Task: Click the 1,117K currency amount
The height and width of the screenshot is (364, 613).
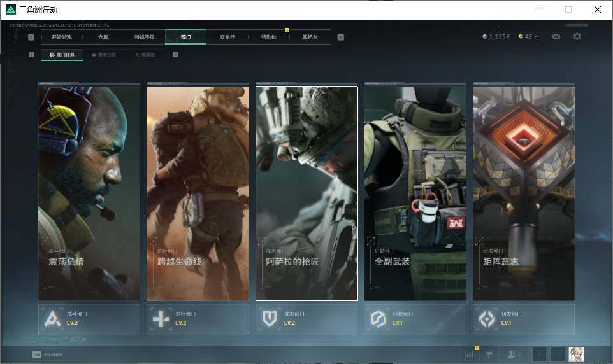Action: pos(499,36)
